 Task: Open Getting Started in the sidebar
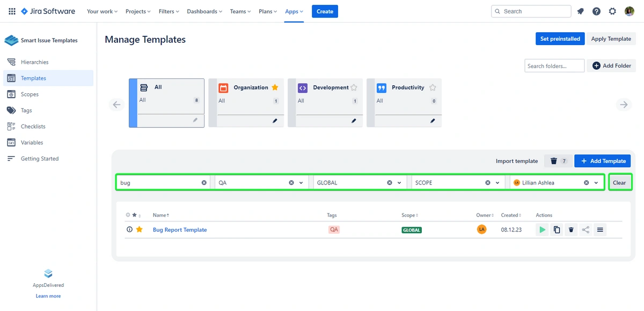pos(48,159)
